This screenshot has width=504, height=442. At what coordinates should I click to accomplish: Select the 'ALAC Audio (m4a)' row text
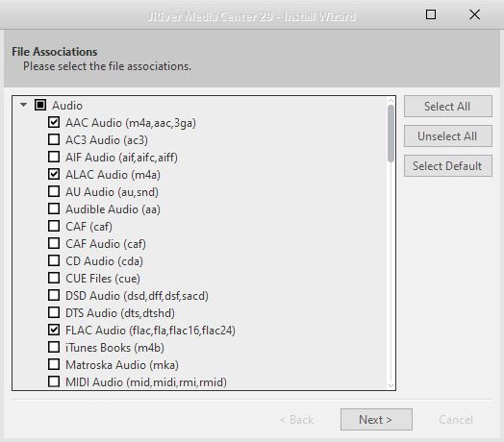click(x=113, y=175)
